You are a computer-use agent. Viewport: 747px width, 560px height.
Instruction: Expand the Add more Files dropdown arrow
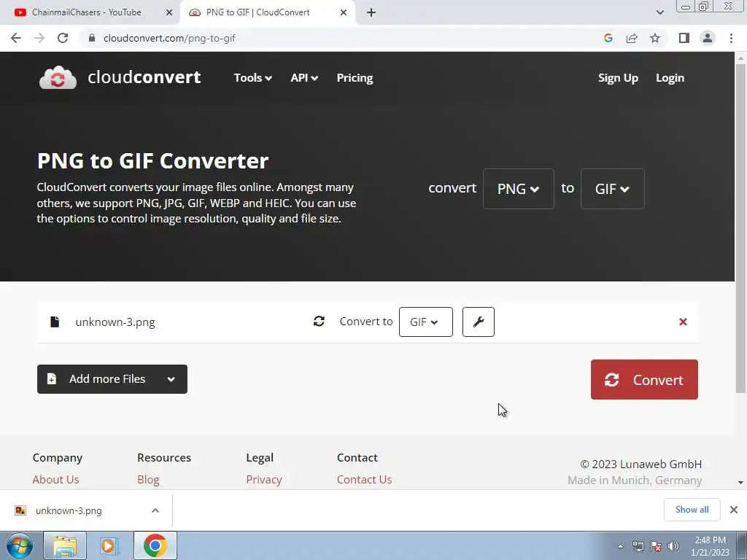click(171, 379)
